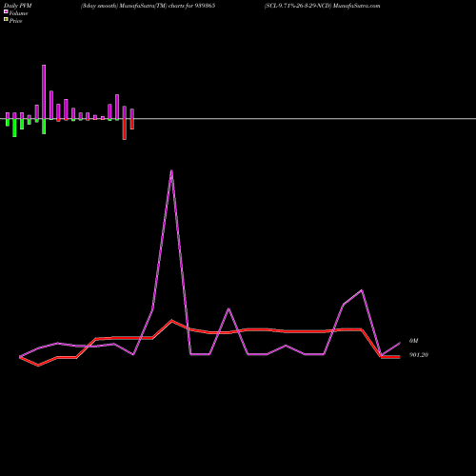Viewport: 476px width, 476px height.
Task: Click the '0M' volume value label
Action: point(413,341)
